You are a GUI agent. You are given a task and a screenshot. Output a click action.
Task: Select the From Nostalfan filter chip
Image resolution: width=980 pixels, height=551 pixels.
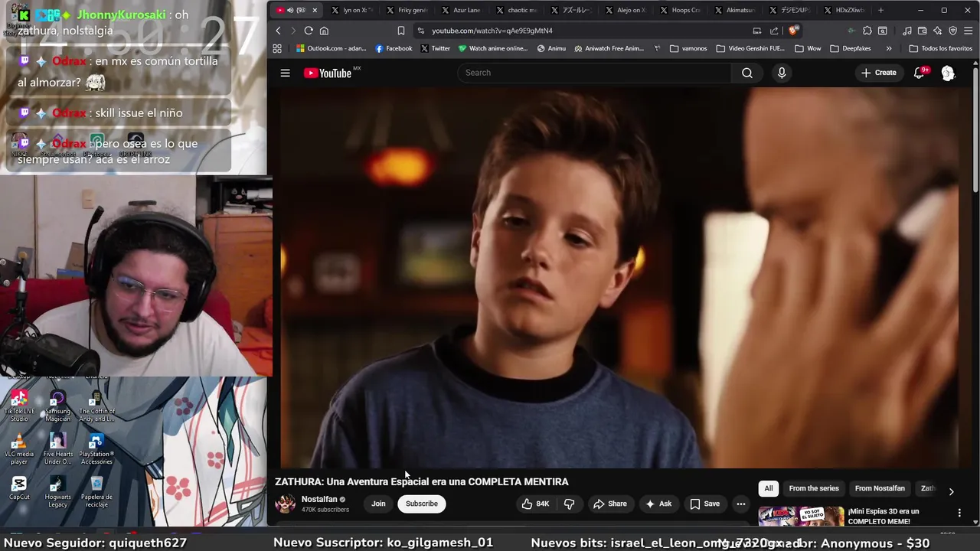[880, 488]
